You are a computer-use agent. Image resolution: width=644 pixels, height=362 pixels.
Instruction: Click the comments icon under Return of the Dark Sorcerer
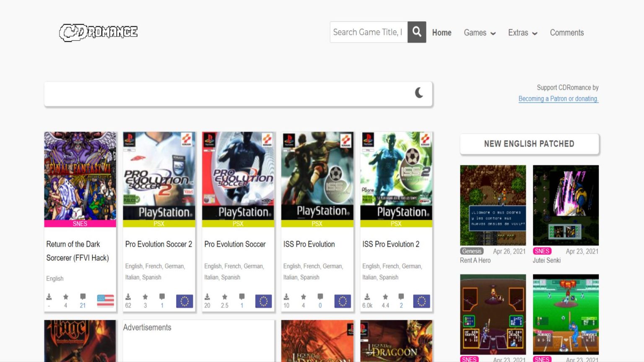point(83,297)
